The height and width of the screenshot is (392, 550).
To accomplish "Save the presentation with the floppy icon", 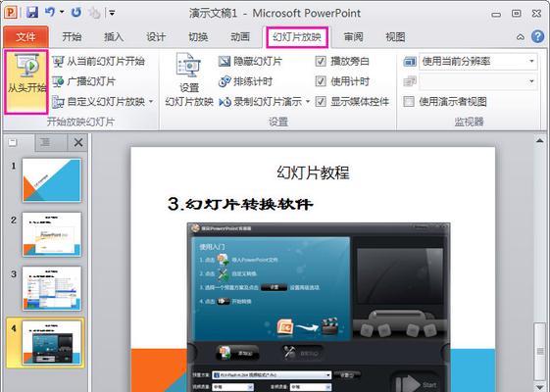I will (32, 13).
